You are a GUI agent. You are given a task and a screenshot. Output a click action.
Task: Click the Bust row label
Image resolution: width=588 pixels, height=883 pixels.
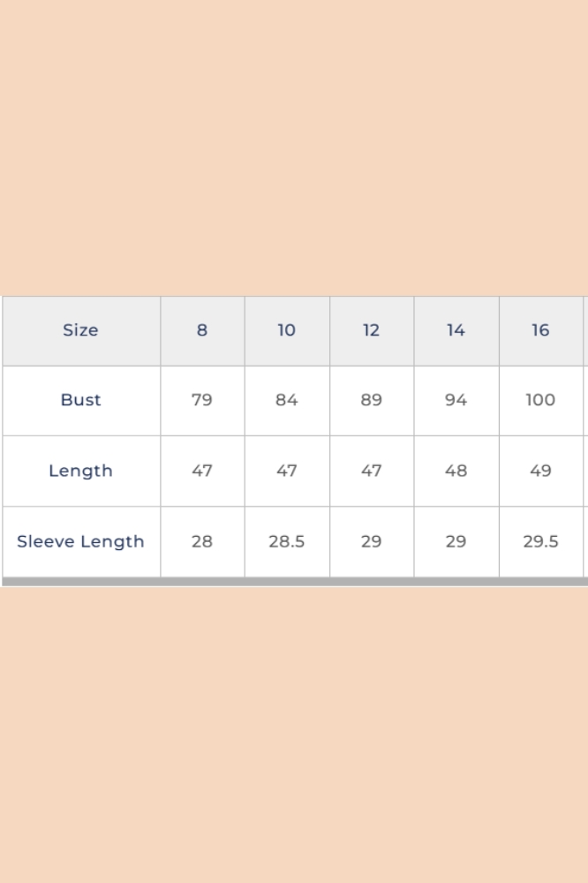(80, 400)
